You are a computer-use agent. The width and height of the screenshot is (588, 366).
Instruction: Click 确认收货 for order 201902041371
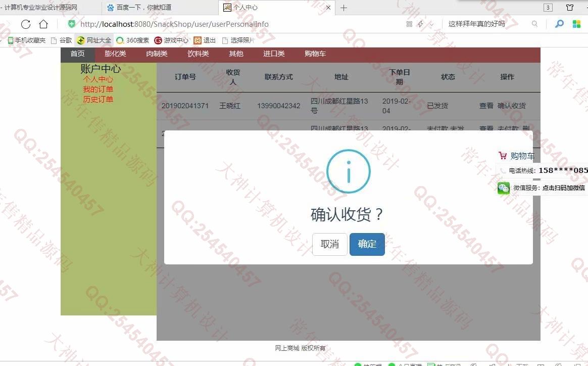[512, 106]
